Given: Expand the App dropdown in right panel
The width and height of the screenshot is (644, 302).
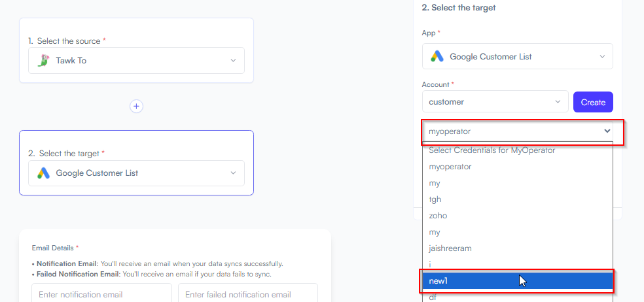Looking at the screenshot, I should [518, 57].
